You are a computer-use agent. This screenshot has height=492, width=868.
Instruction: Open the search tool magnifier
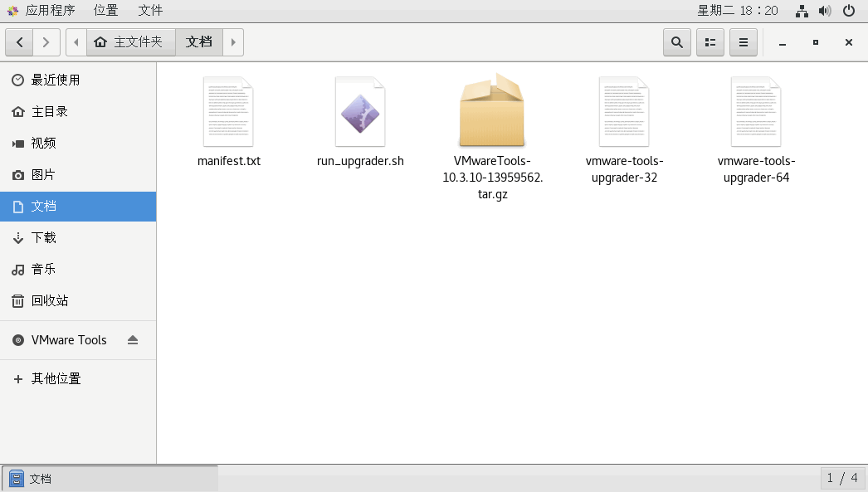[x=677, y=42]
